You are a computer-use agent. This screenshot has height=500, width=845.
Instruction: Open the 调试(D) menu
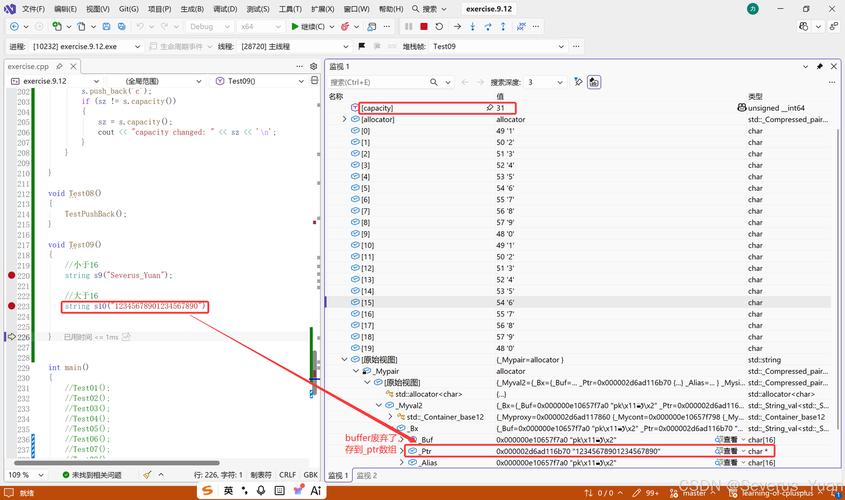pyautogui.click(x=225, y=9)
